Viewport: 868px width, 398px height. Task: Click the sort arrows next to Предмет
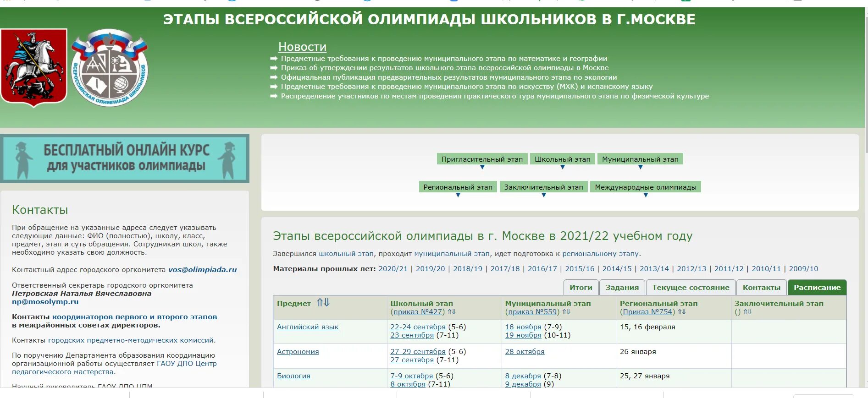point(323,303)
